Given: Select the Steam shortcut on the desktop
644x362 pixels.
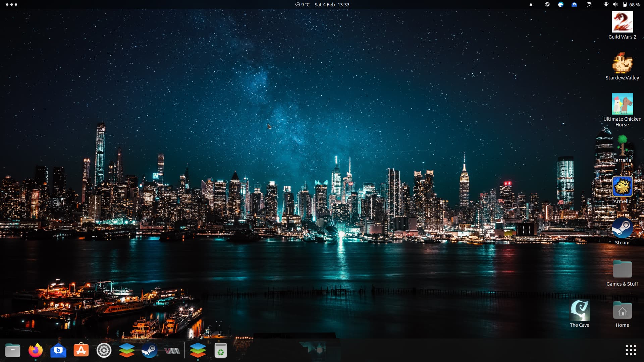Looking at the screenshot, I should pos(622,231).
